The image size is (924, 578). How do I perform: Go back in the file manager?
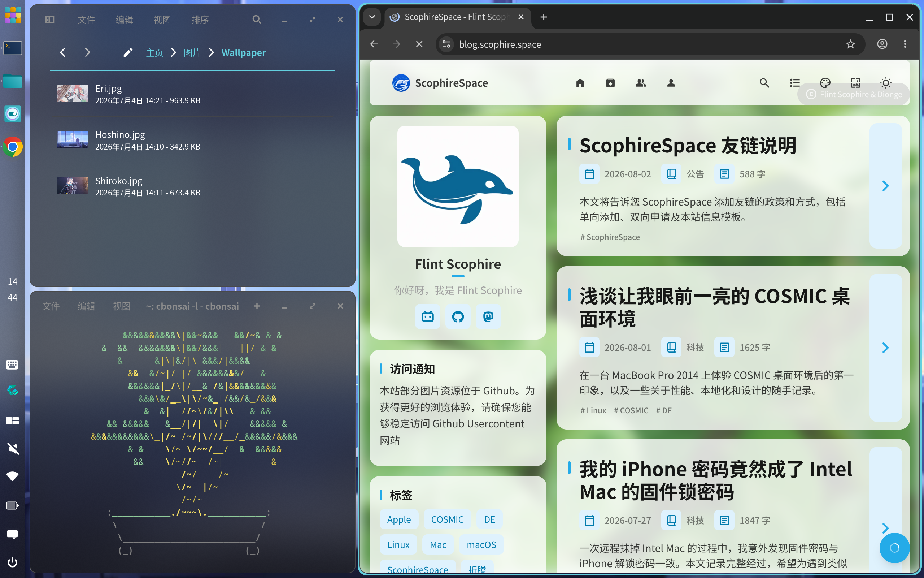[62, 52]
